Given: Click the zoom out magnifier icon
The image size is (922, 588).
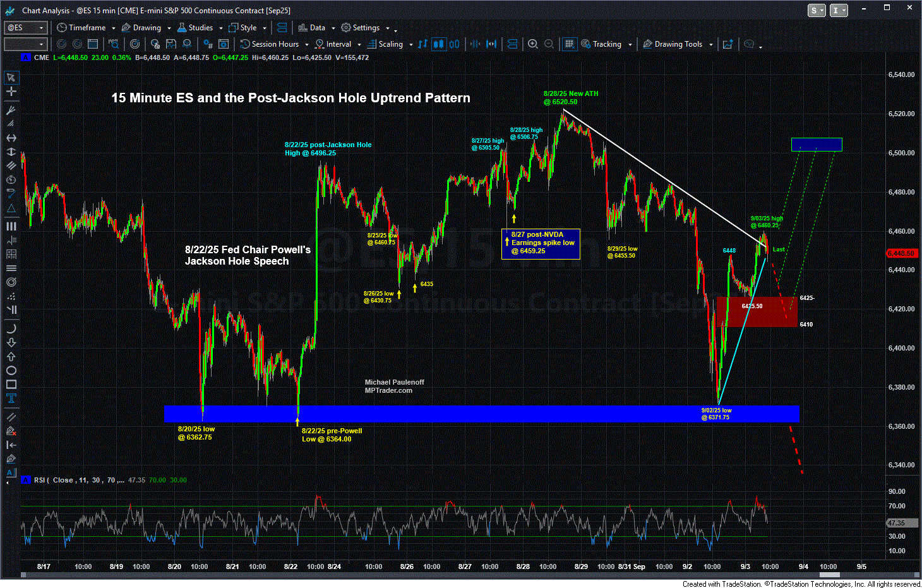Looking at the screenshot, I should (549, 44).
